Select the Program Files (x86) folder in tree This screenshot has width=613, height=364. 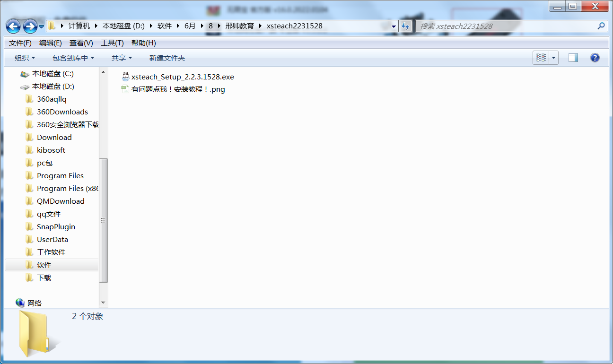(x=68, y=189)
